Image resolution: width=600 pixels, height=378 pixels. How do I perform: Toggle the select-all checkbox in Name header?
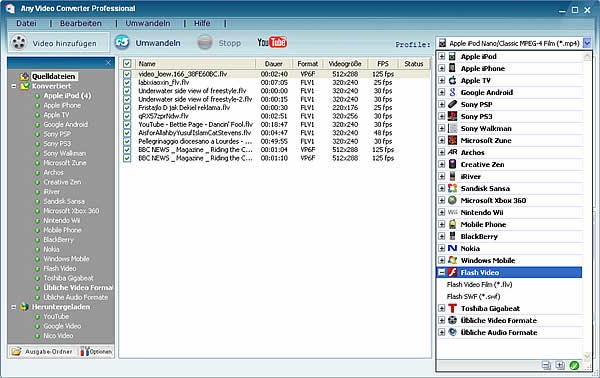pyautogui.click(x=127, y=64)
